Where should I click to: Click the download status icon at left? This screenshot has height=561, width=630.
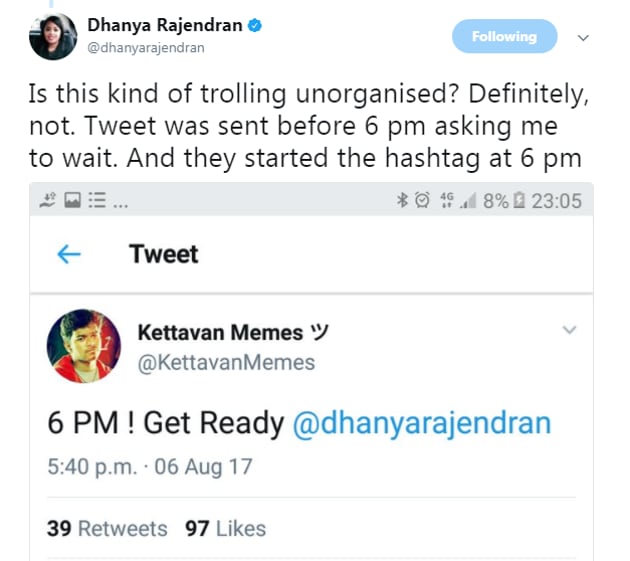click(x=48, y=200)
